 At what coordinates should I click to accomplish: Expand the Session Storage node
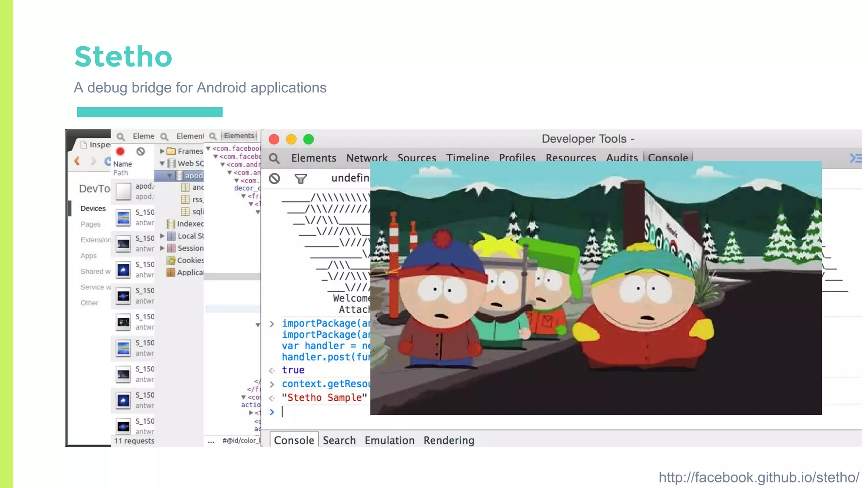pyautogui.click(x=162, y=248)
